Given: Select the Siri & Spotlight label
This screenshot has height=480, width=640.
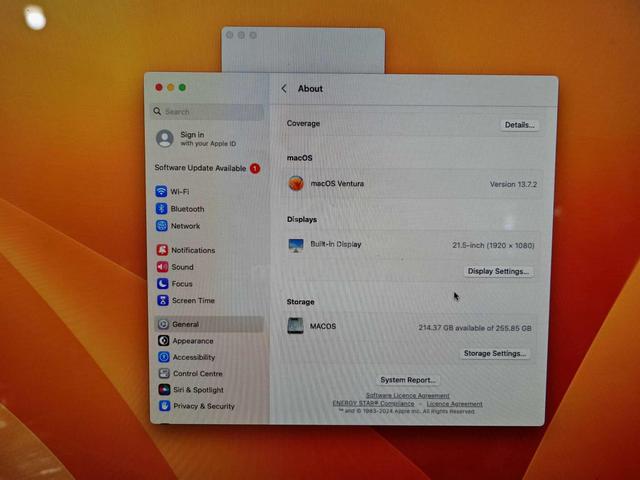Looking at the screenshot, I should [198, 390].
